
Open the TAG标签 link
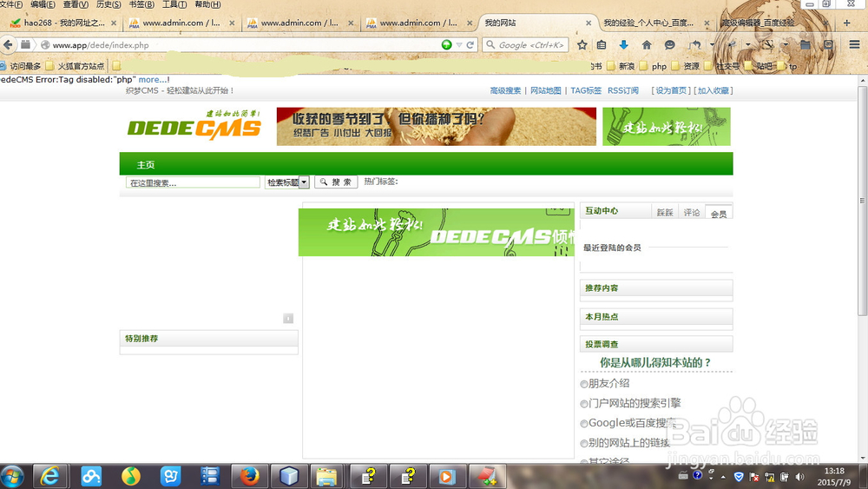coord(586,90)
